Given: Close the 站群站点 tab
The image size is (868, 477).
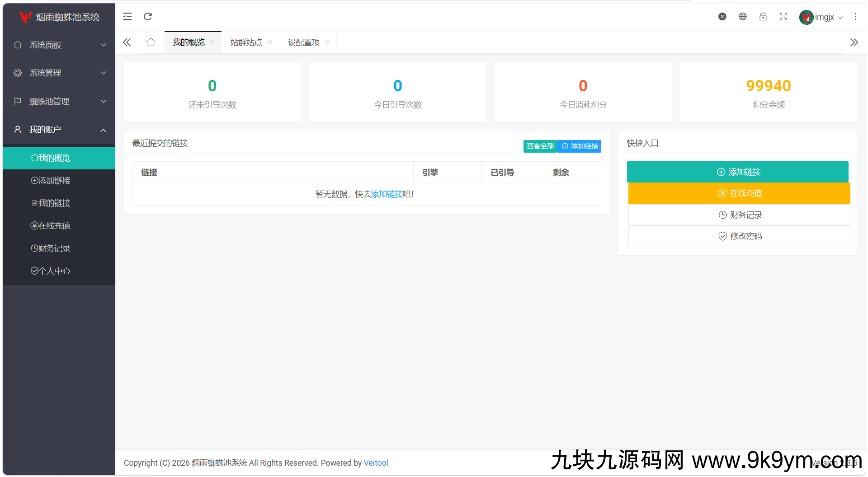Looking at the screenshot, I should pyautogui.click(x=270, y=42).
